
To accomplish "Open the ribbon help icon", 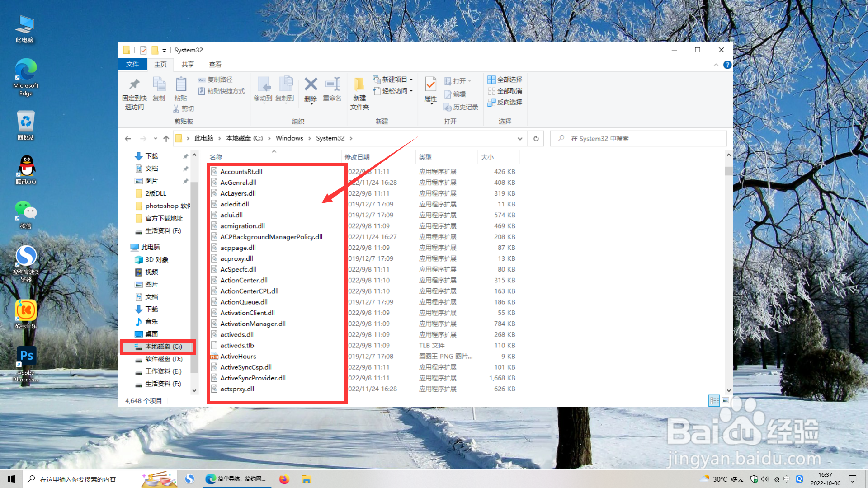I will click(727, 65).
